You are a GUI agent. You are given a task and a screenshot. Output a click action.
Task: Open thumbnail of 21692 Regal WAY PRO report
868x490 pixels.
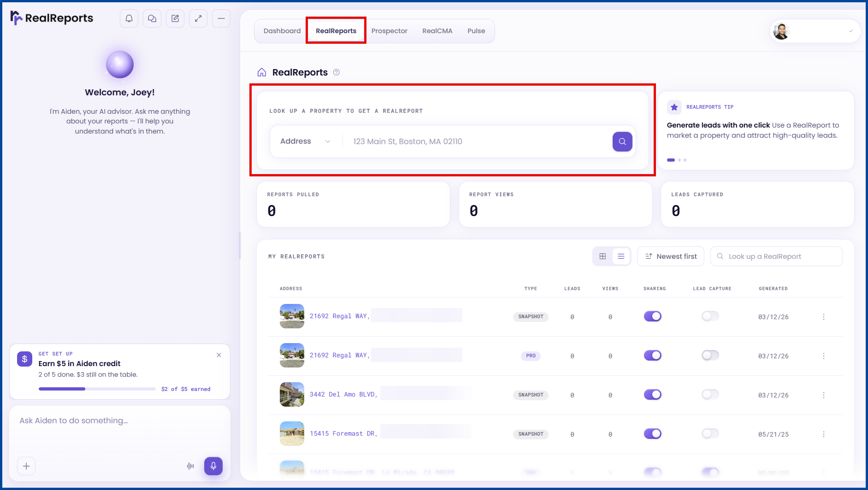click(292, 356)
